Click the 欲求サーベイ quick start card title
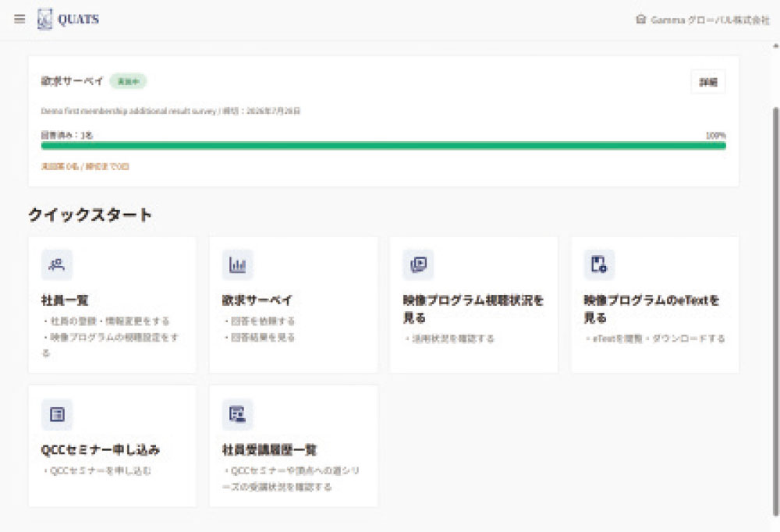 257,300
